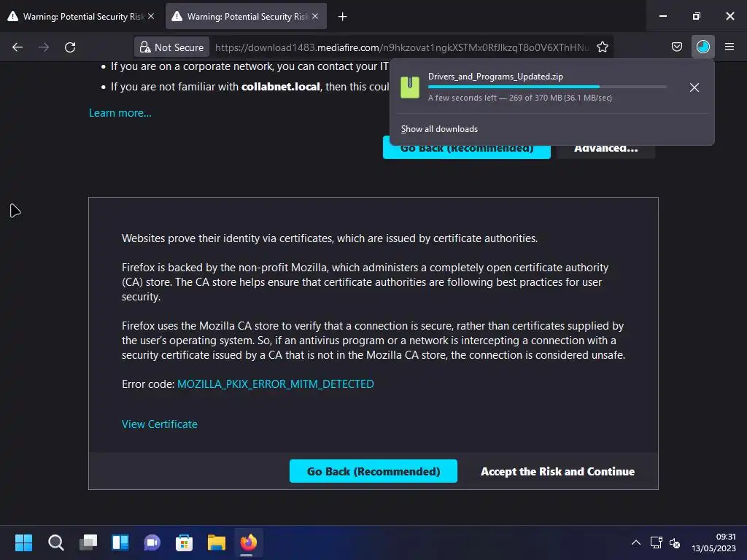Open the Windows Start menu
Screen dimensions: 747x560
tap(23, 542)
